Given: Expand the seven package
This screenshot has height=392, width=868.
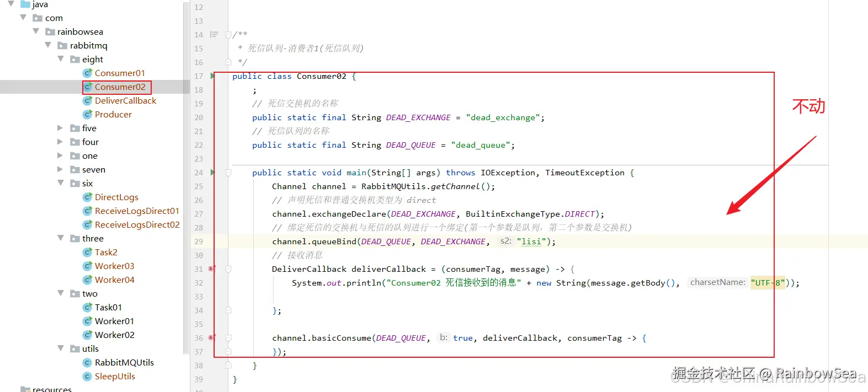Looking at the screenshot, I should point(61,169).
